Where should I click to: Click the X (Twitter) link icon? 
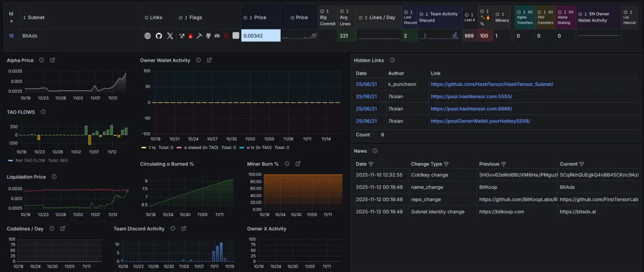point(170,36)
